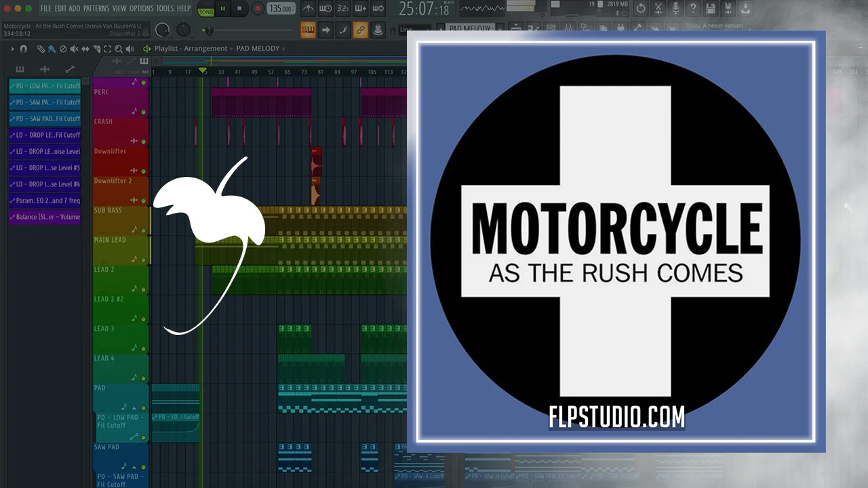
Task: Click the song position slider
Action: (x=248, y=30)
